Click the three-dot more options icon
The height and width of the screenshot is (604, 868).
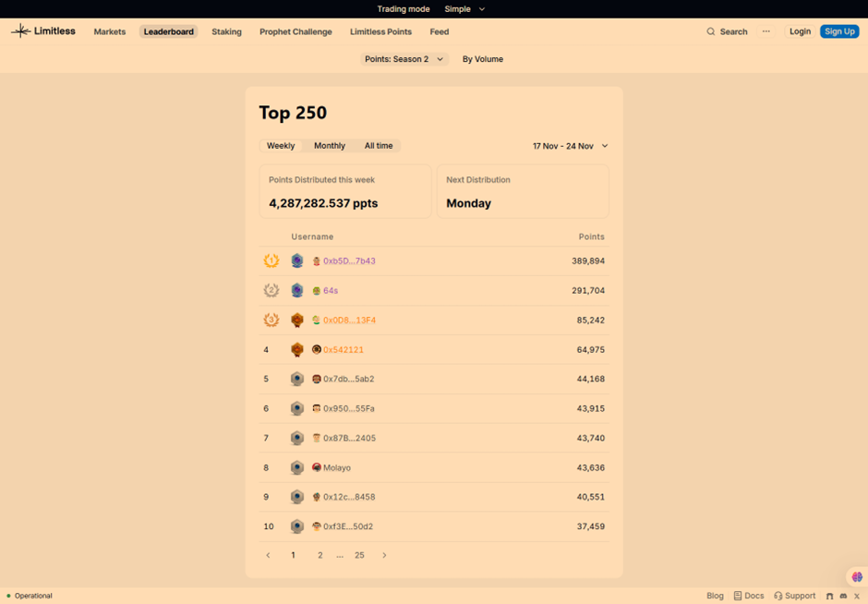coord(766,31)
